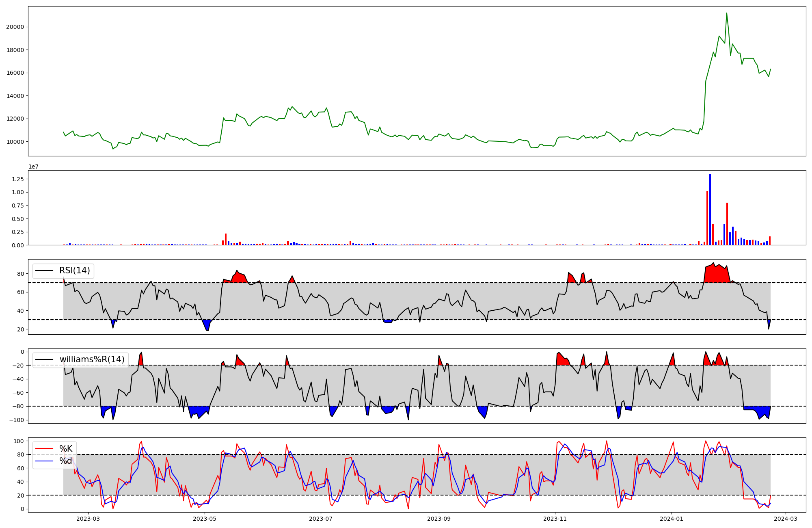Click the %K legend label
Screen dimensions: 812x528
(x=66, y=449)
